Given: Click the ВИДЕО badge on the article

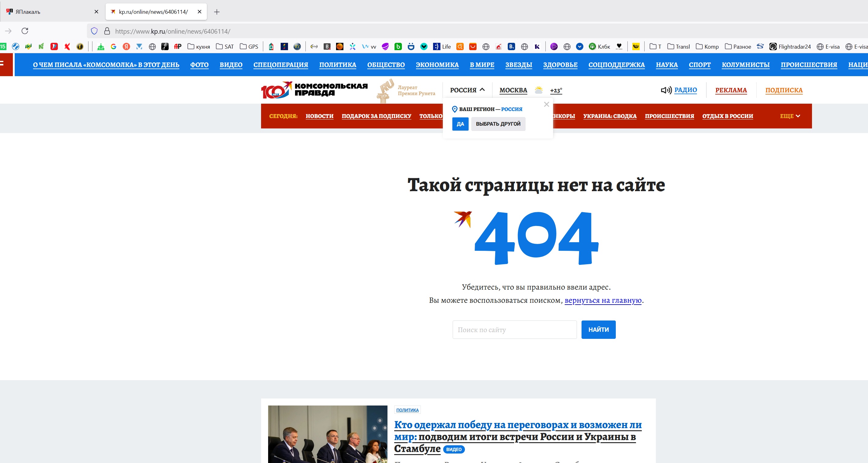Looking at the screenshot, I should tap(454, 449).
